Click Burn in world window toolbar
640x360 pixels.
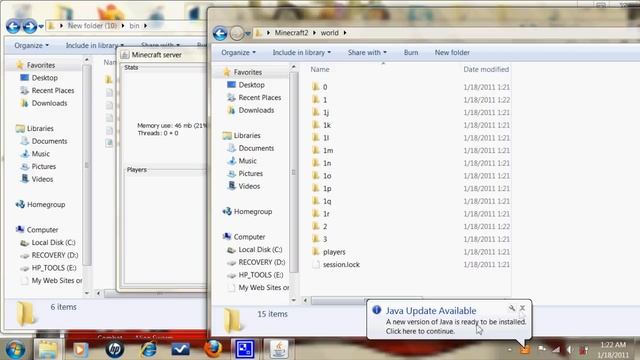click(x=411, y=53)
